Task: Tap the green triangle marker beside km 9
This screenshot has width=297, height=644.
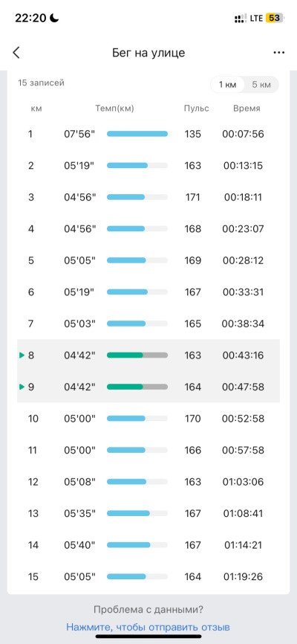Action: (x=22, y=387)
